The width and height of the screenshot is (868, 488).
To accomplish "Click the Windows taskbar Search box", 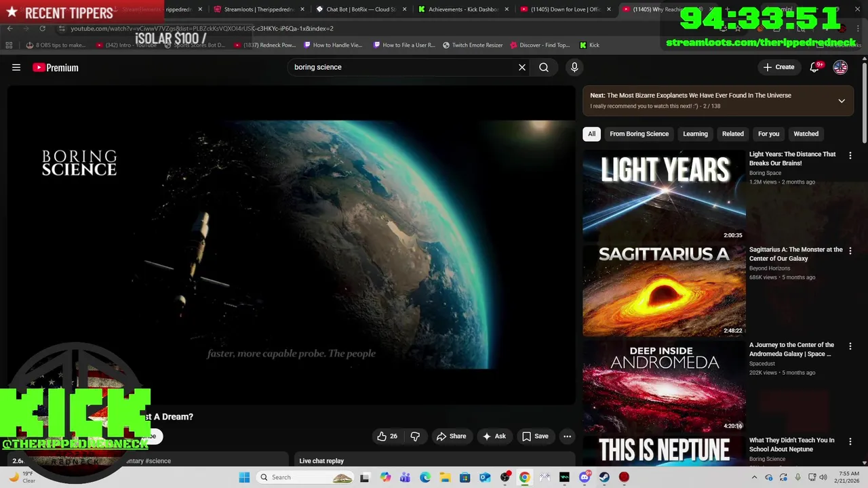I will tap(305, 477).
